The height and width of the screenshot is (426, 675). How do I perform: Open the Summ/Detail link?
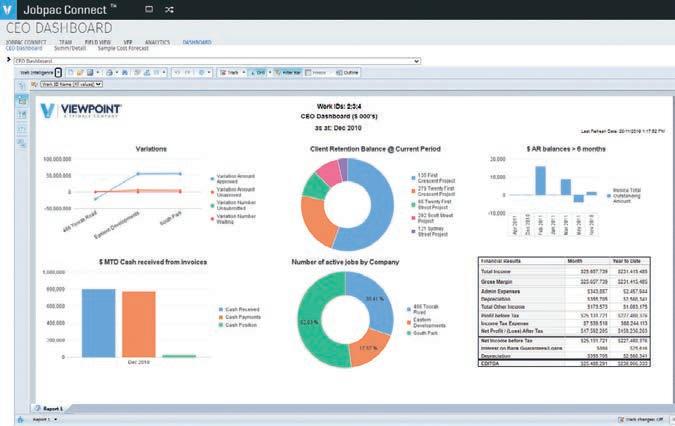click(70, 48)
